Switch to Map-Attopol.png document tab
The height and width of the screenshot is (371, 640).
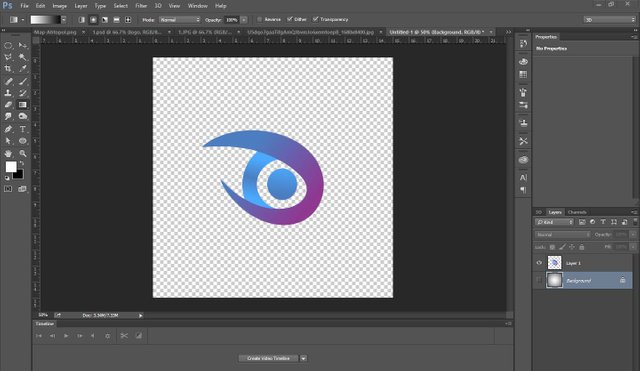point(55,32)
